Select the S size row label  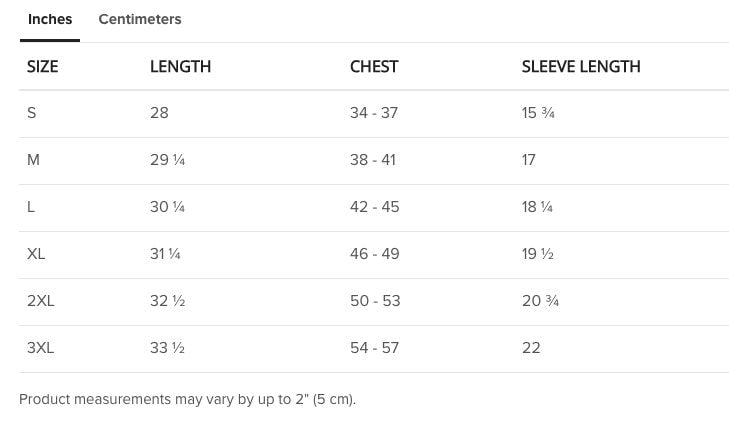tap(32, 113)
